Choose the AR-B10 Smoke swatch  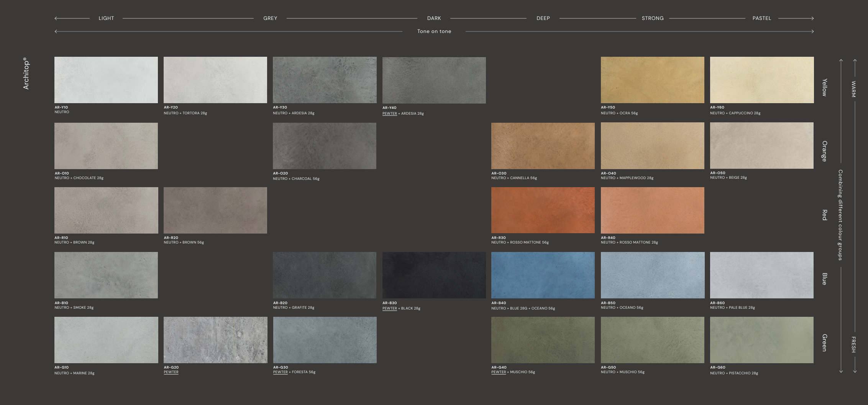pos(106,275)
